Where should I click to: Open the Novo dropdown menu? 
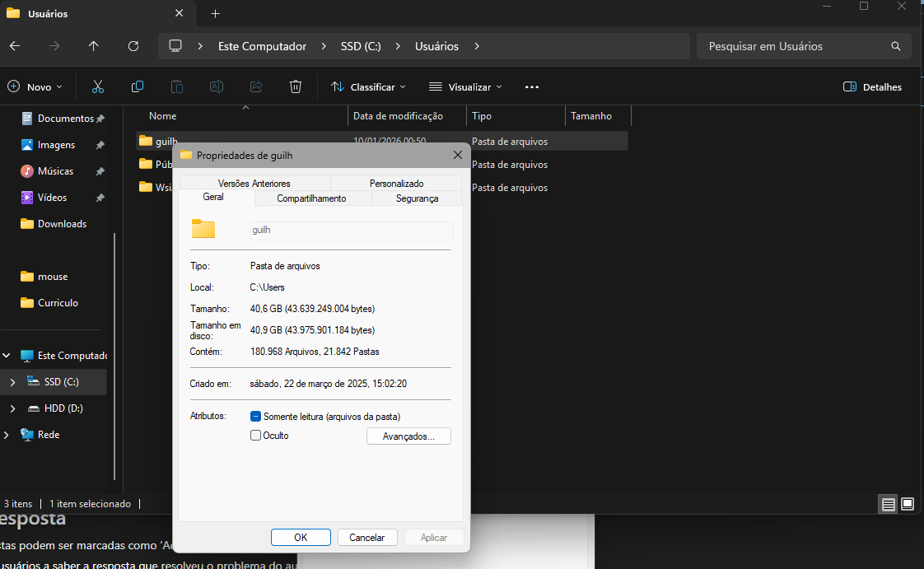[35, 86]
